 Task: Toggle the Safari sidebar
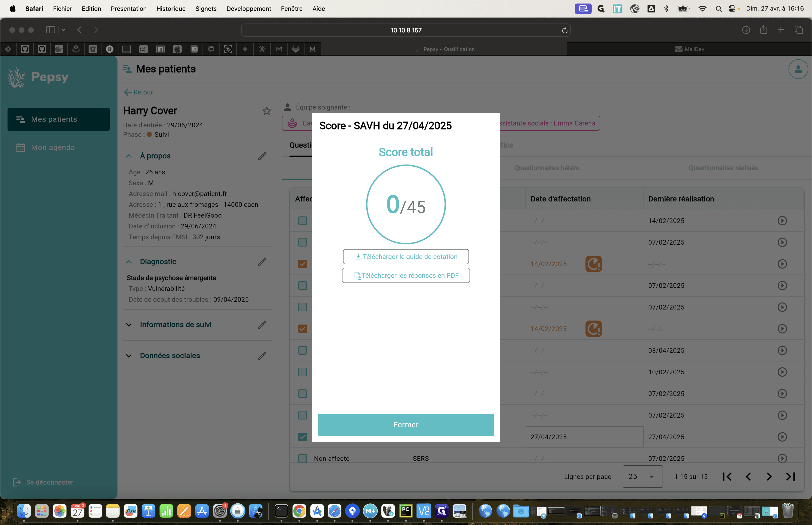pyautogui.click(x=51, y=30)
